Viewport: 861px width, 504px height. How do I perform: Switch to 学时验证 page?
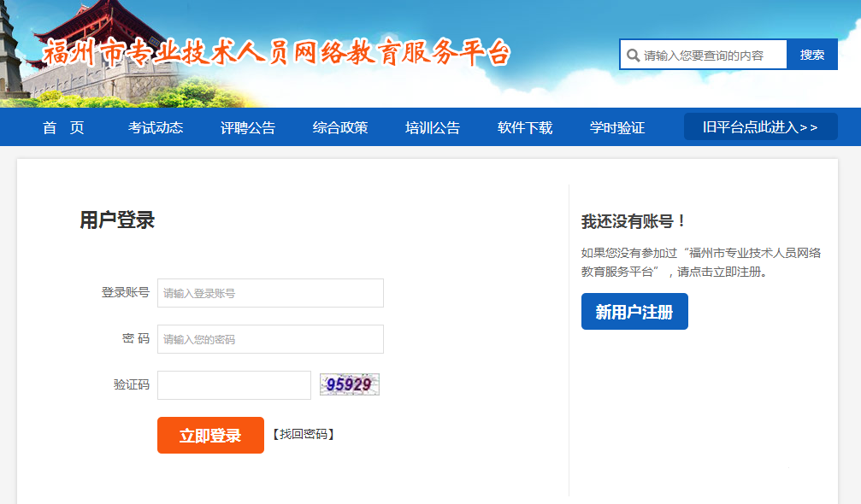pyautogui.click(x=617, y=128)
